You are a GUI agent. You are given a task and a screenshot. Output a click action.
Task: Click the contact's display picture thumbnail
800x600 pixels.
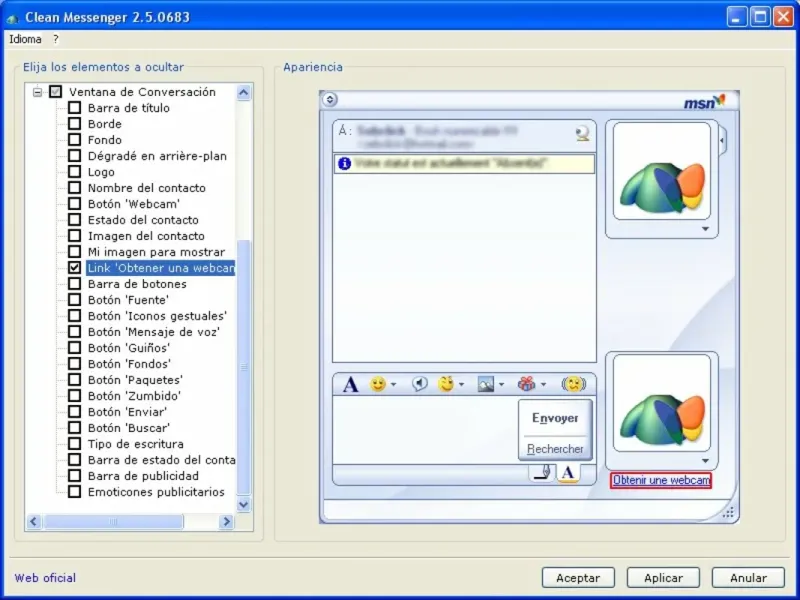(x=662, y=171)
